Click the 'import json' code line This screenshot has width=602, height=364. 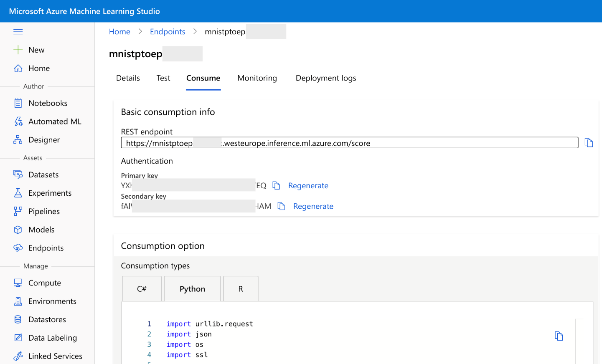click(189, 334)
